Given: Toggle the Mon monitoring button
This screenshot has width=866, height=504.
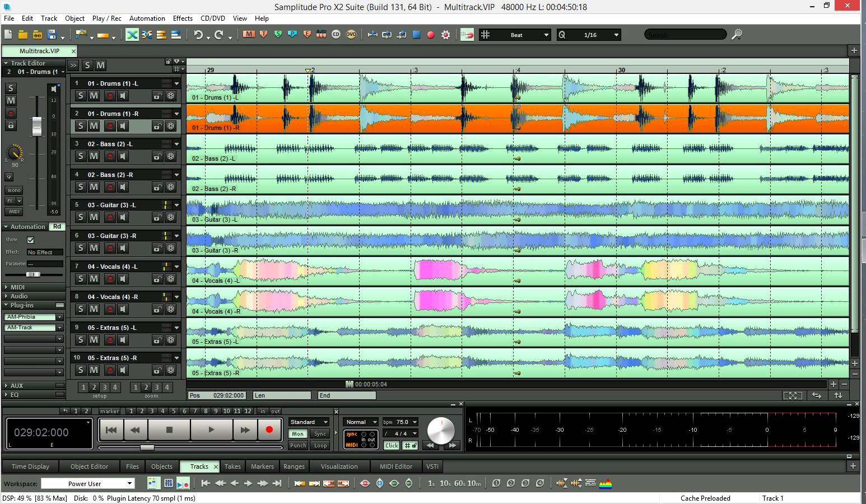Looking at the screenshot, I should (297, 433).
